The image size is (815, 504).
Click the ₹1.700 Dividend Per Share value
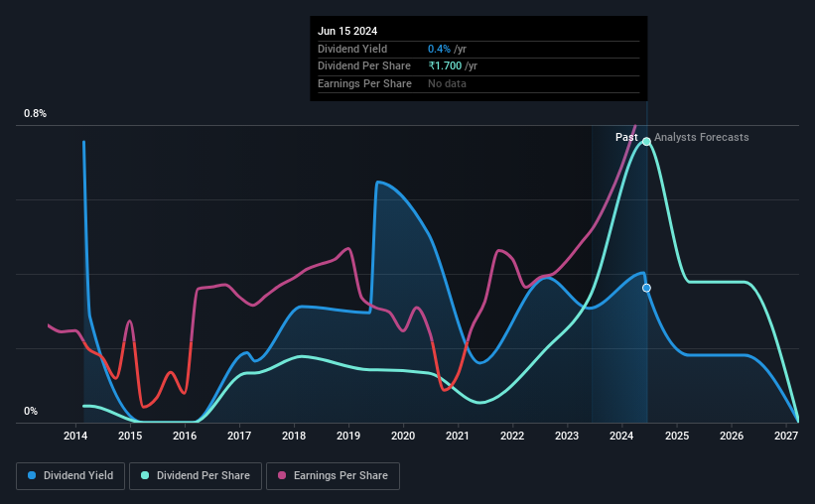(445, 66)
